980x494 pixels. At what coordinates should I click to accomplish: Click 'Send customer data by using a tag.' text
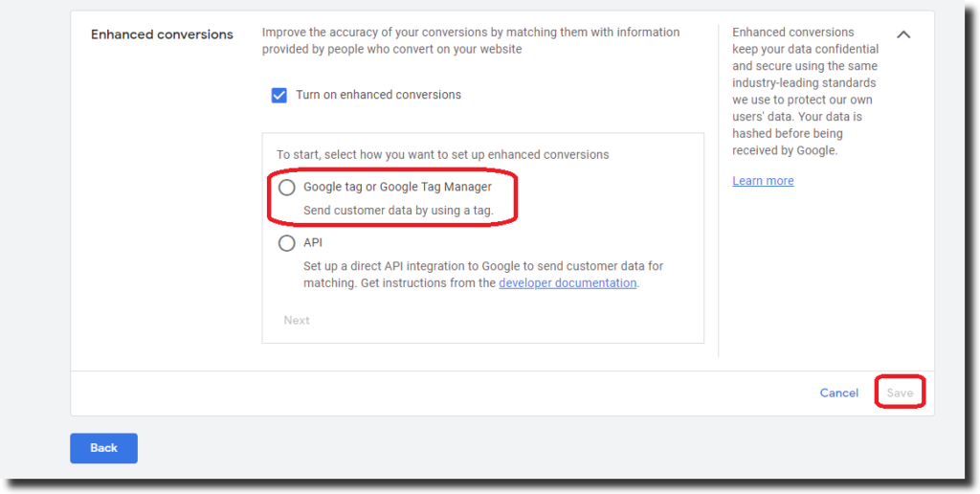tap(398, 211)
